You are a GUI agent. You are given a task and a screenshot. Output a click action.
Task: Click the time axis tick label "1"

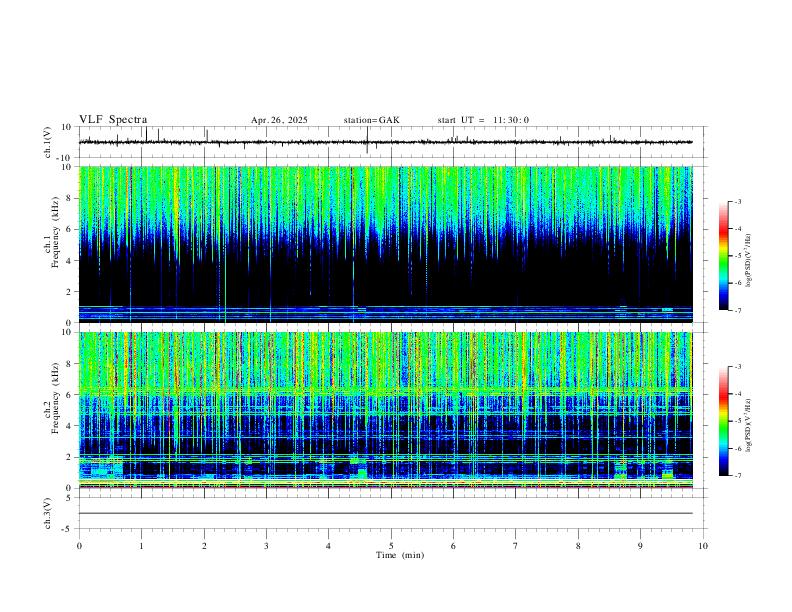pyautogui.click(x=141, y=546)
